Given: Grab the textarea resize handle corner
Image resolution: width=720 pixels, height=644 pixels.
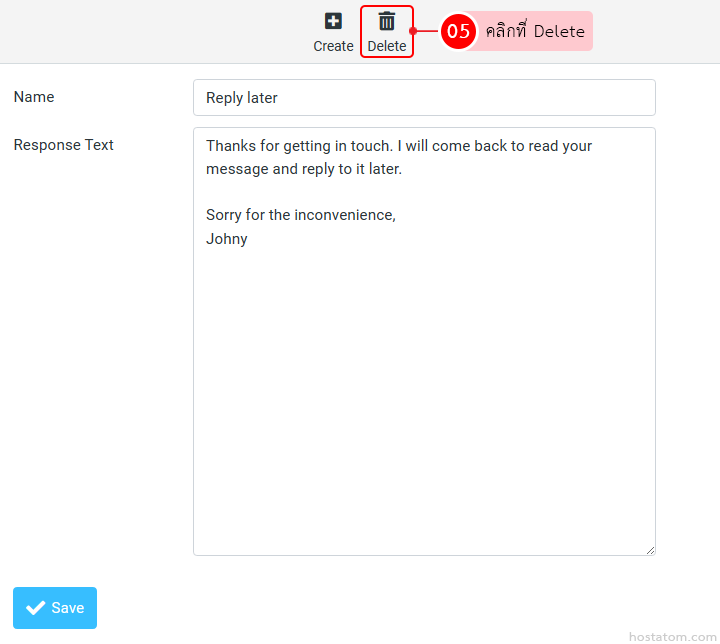Looking at the screenshot, I should pyautogui.click(x=650, y=550).
